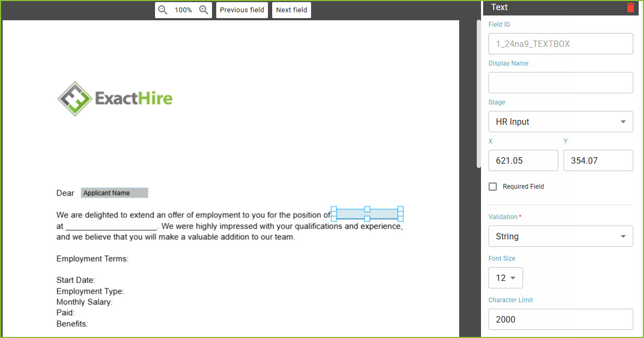Click the Field ID input box
This screenshot has height=338, width=644.
pyautogui.click(x=561, y=44)
